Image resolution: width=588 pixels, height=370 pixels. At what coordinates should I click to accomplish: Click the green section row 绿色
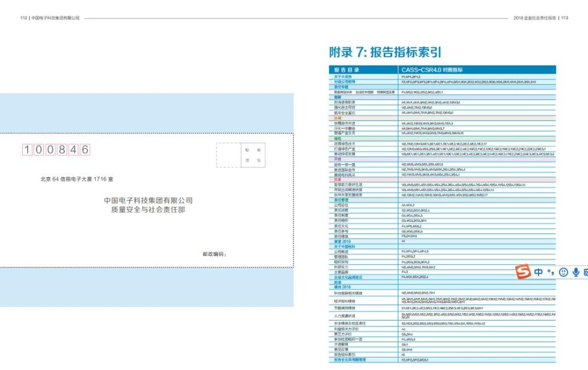coord(442,139)
